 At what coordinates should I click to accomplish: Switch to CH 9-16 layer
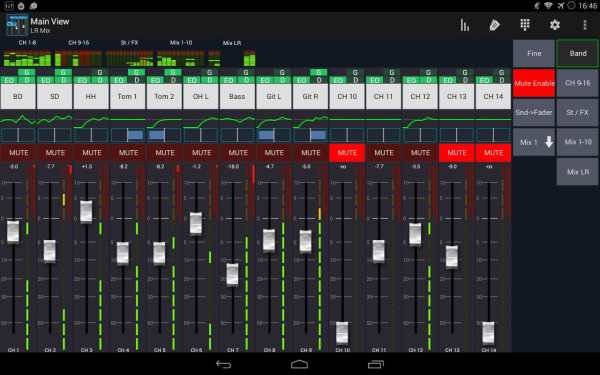pyautogui.click(x=577, y=83)
